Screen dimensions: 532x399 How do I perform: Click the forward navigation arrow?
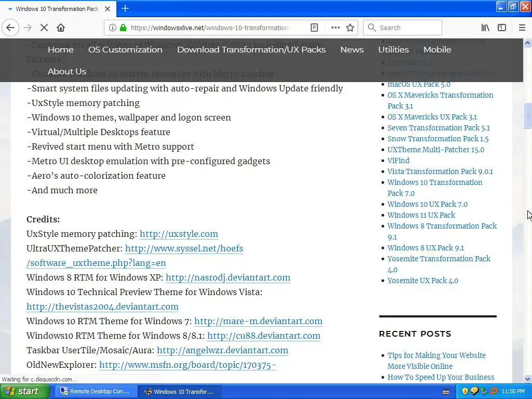[x=28, y=28]
